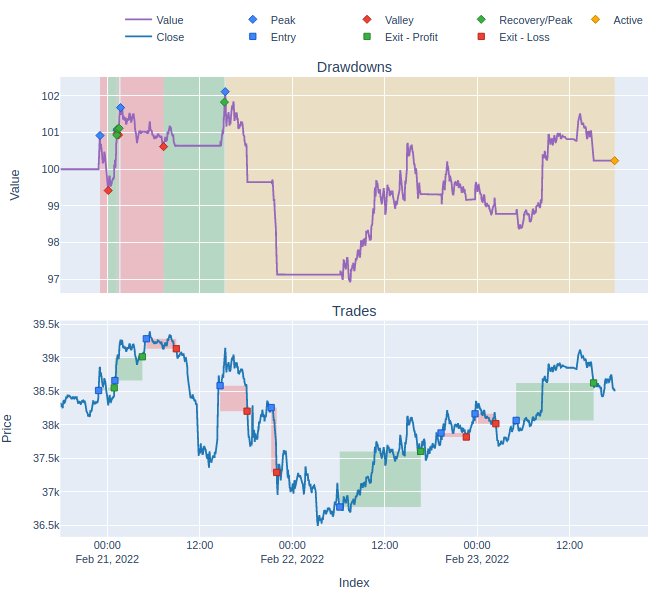Click the Valley red diamond legend icon

367,20
